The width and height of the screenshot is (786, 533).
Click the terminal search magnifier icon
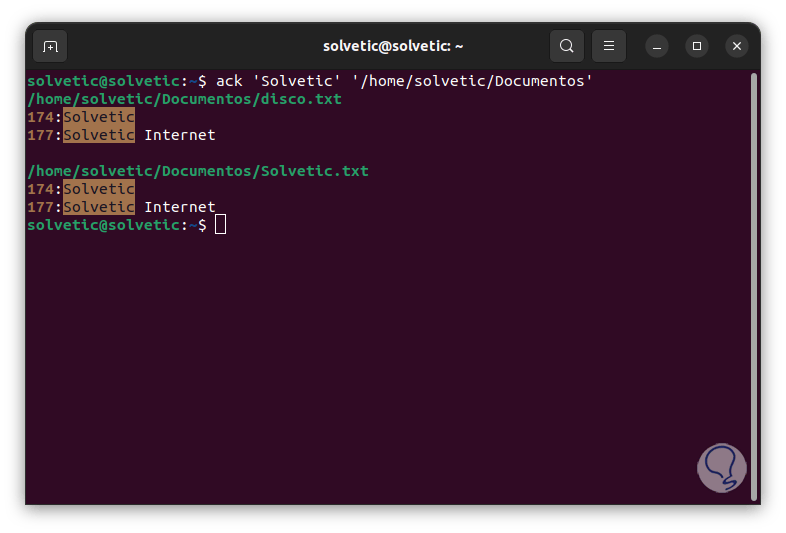(x=567, y=46)
